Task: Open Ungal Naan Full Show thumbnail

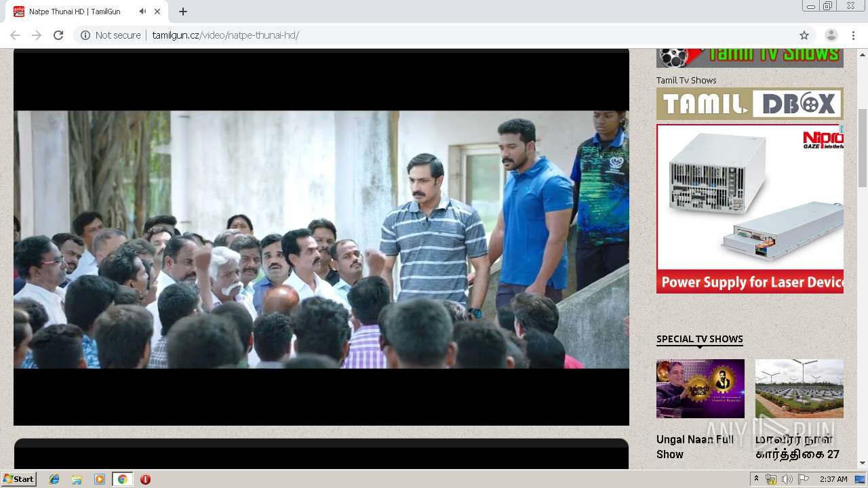Action: pyautogui.click(x=701, y=388)
